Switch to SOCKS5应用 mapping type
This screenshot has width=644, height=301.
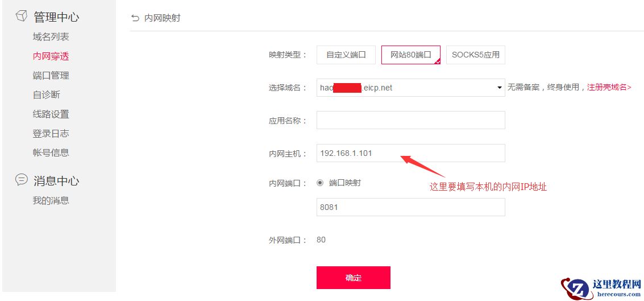click(x=476, y=55)
